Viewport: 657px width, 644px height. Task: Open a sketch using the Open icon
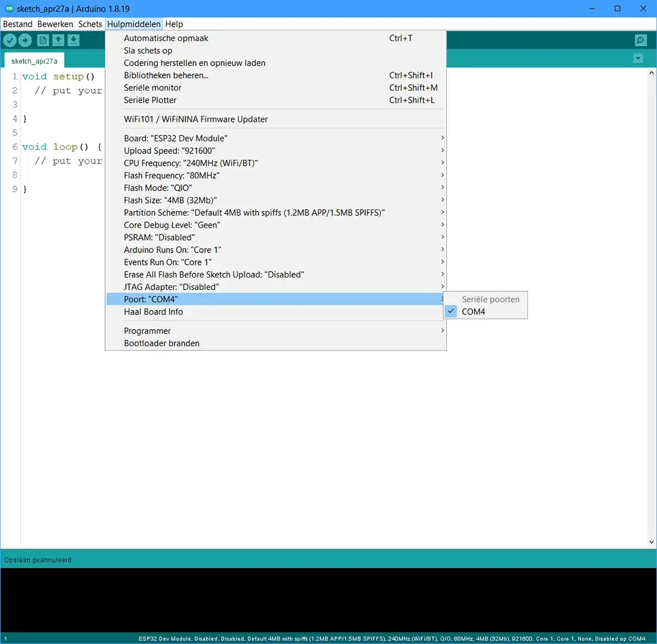58,40
